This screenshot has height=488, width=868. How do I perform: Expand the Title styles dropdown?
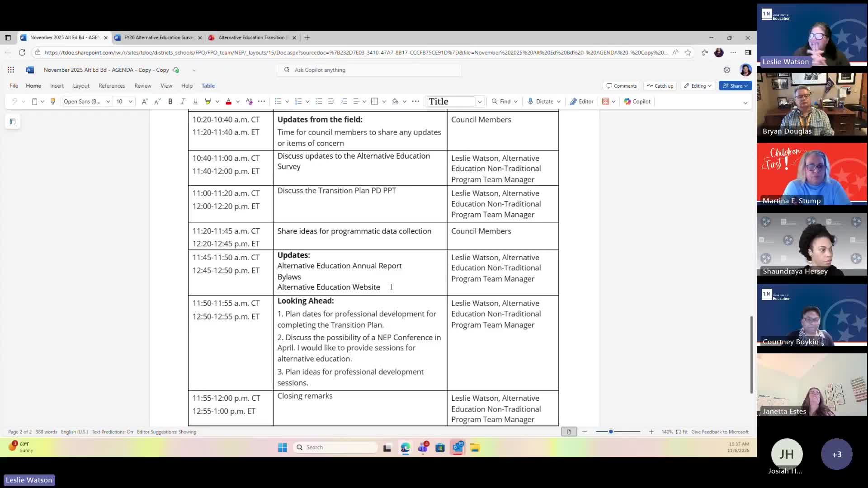[480, 102]
